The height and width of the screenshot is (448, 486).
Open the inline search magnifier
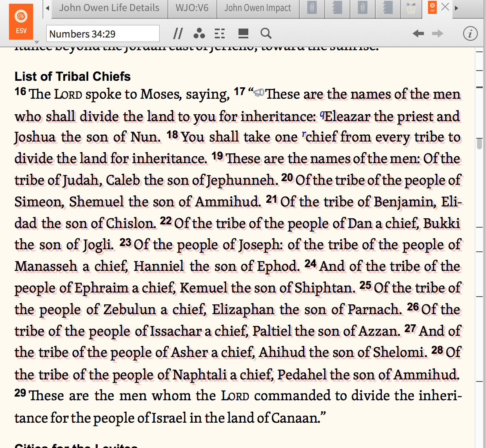(x=266, y=33)
